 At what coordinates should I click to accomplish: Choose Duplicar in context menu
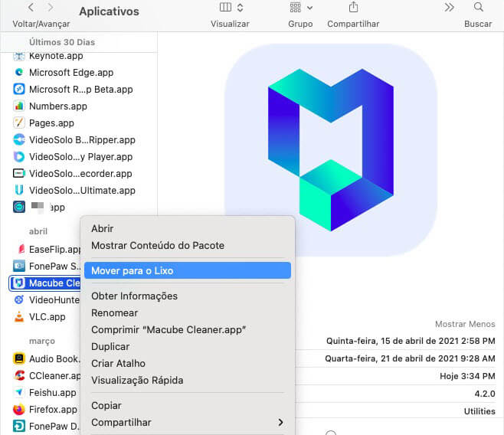pyautogui.click(x=188, y=347)
